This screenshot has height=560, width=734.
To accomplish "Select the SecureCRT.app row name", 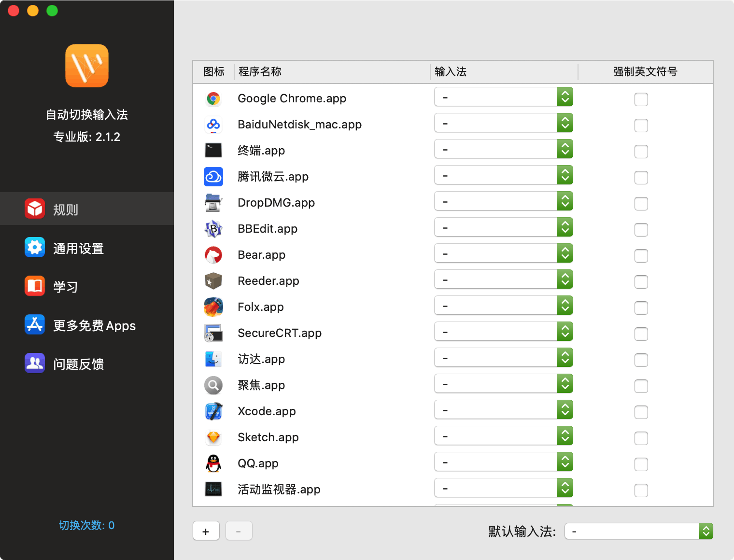I will point(280,333).
